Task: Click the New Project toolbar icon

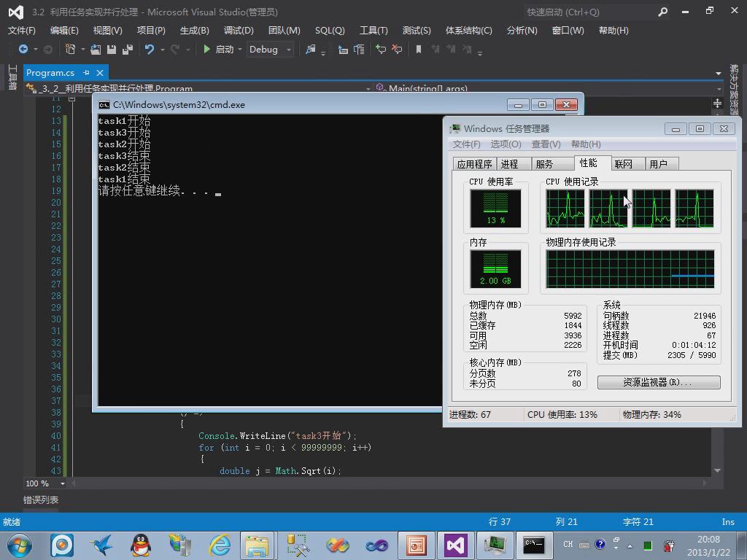Action: (71, 49)
